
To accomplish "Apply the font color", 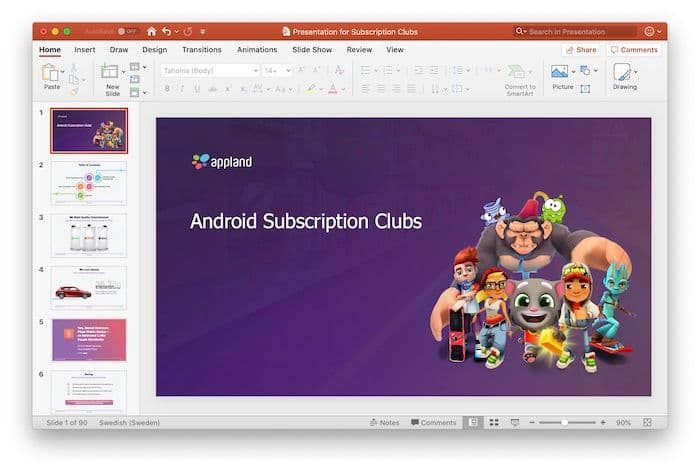I will [333, 89].
